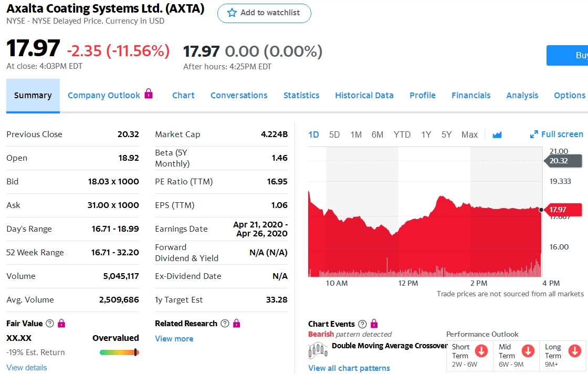This screenshot has width=588, height=374.
Task: Select the YTD chart range
Action: (402, 134)
